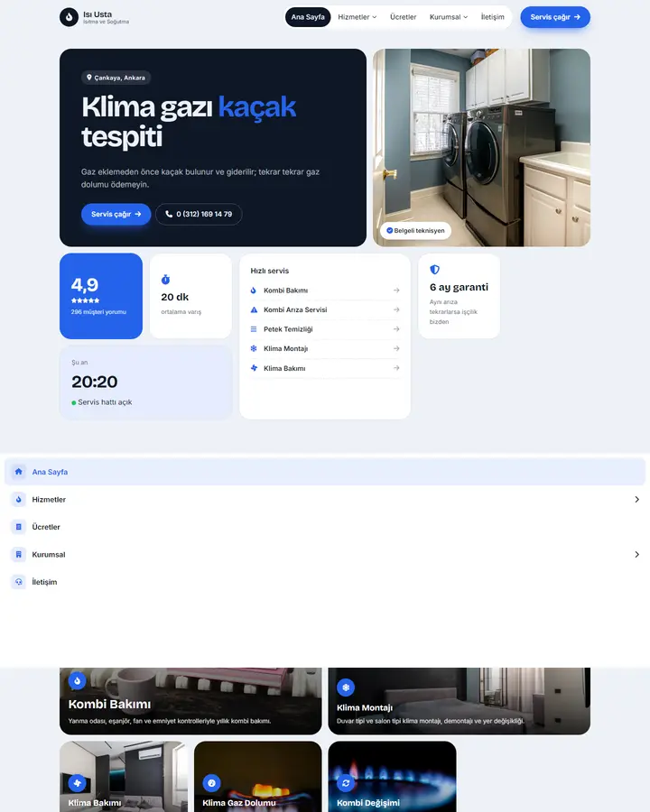The width and height of the screenshot is (650, 812).
Task: Open the Kombi Değişimi service card
Action: click(393, 777)
